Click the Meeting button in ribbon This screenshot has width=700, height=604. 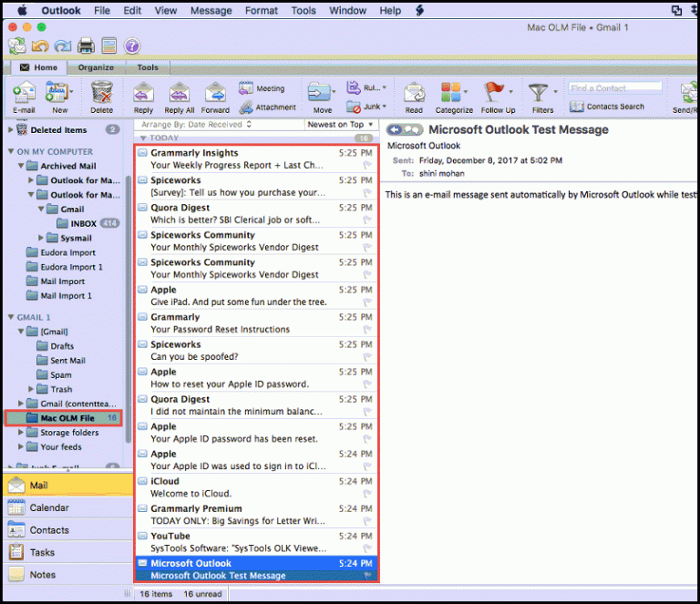[x=262, y=88]
